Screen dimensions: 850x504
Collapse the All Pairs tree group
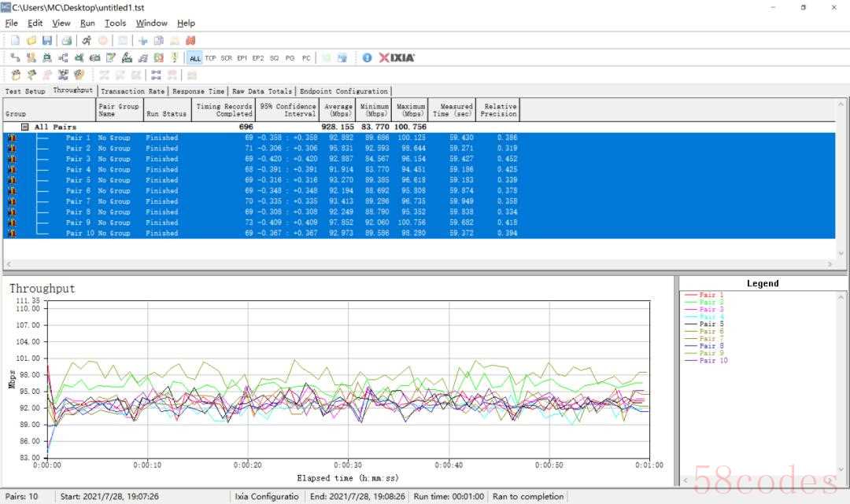[x=24, y=127]
